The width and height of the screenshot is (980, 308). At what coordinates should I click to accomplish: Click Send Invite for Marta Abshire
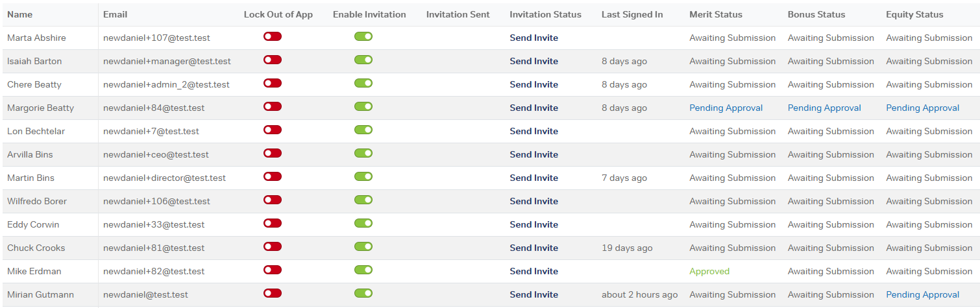click(533, 38)
